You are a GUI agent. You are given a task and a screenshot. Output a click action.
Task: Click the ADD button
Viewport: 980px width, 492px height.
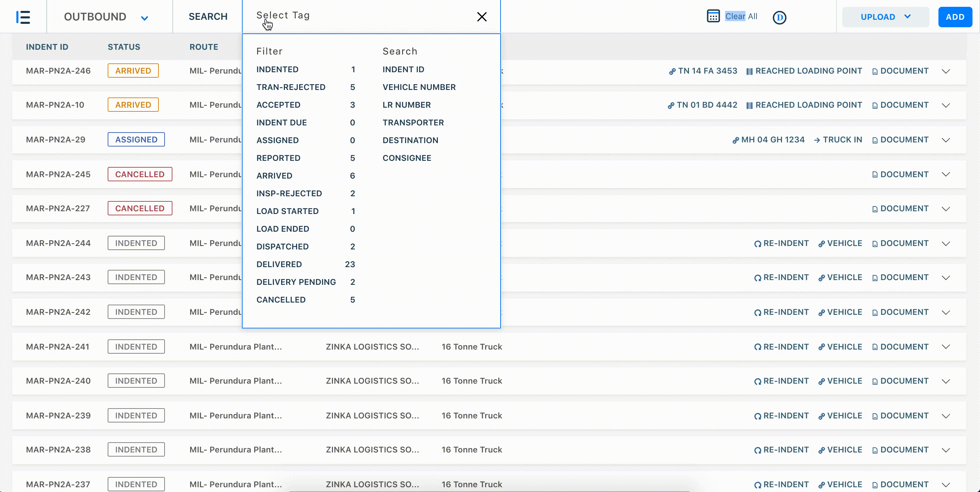[955, 17]
